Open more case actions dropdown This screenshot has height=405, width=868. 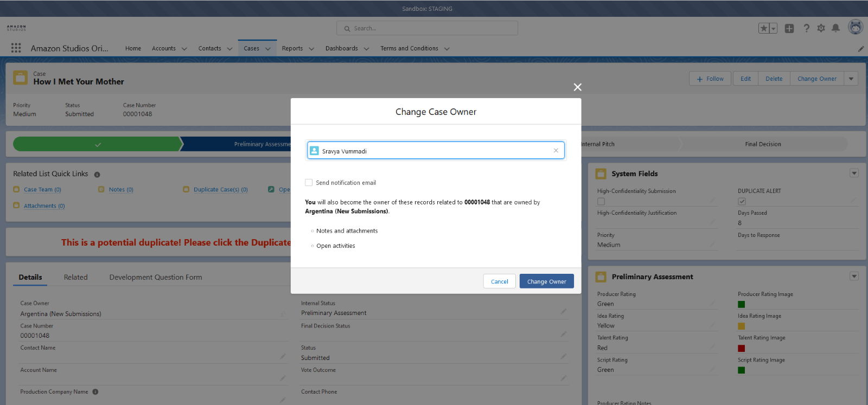[x=851, y=79]
